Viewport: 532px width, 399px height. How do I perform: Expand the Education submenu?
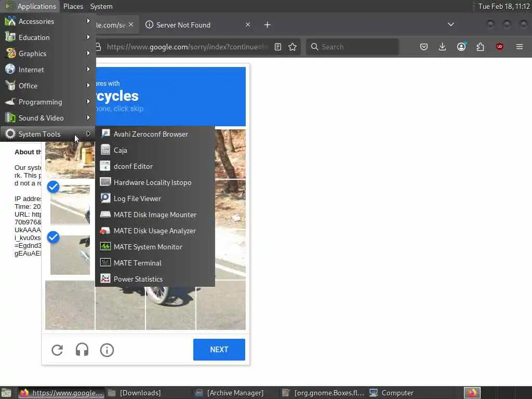(48, 37)
